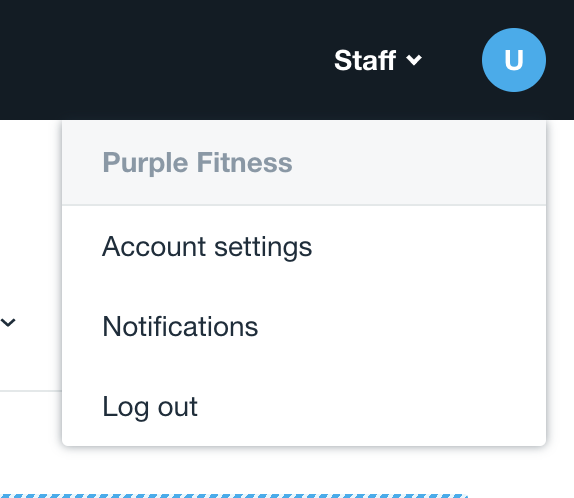Click the blue U user avatar
The image size is (574, 498).
[x=514, y=60]
